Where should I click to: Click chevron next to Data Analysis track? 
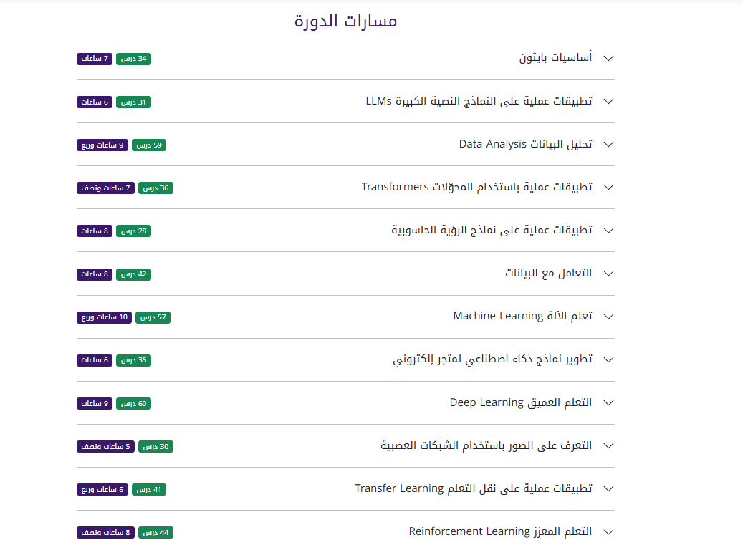(x=609, y=144)
